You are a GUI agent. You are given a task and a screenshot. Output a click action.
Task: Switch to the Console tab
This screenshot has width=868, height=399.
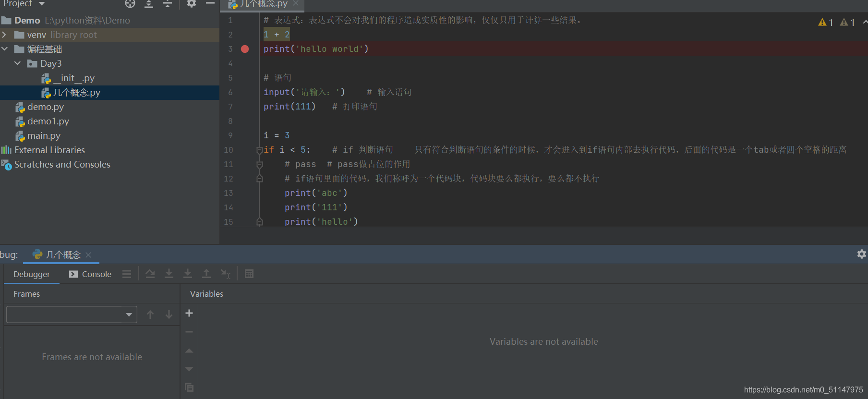coord(90,274)
